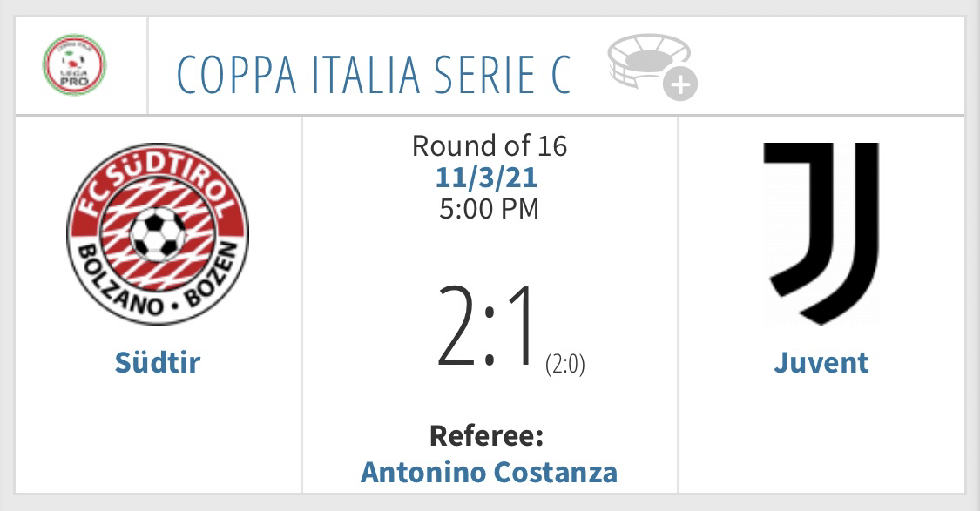The image size is (980, 511).
Task: Click the Juventus black-and-white J logo
Action: pyautogui.click(x=821, y=233)
